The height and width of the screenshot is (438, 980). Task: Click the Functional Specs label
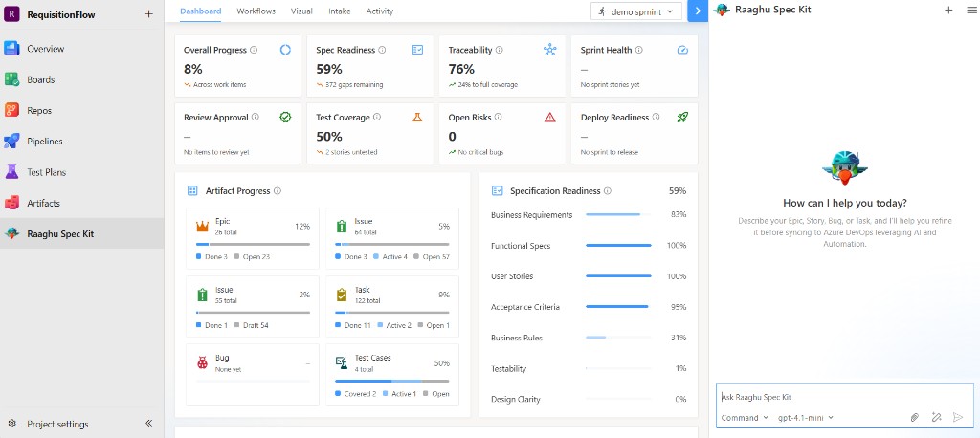[x=521, y=246]
